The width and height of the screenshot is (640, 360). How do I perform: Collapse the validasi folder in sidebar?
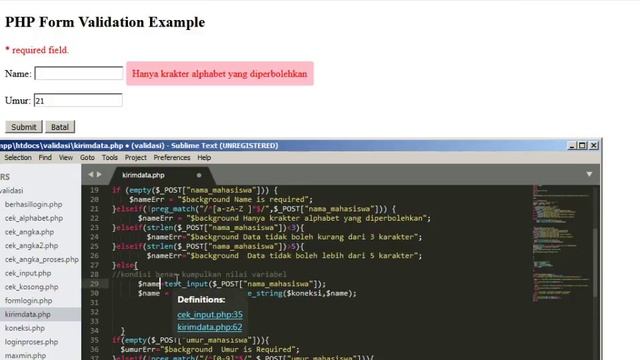tap(11, 191)
